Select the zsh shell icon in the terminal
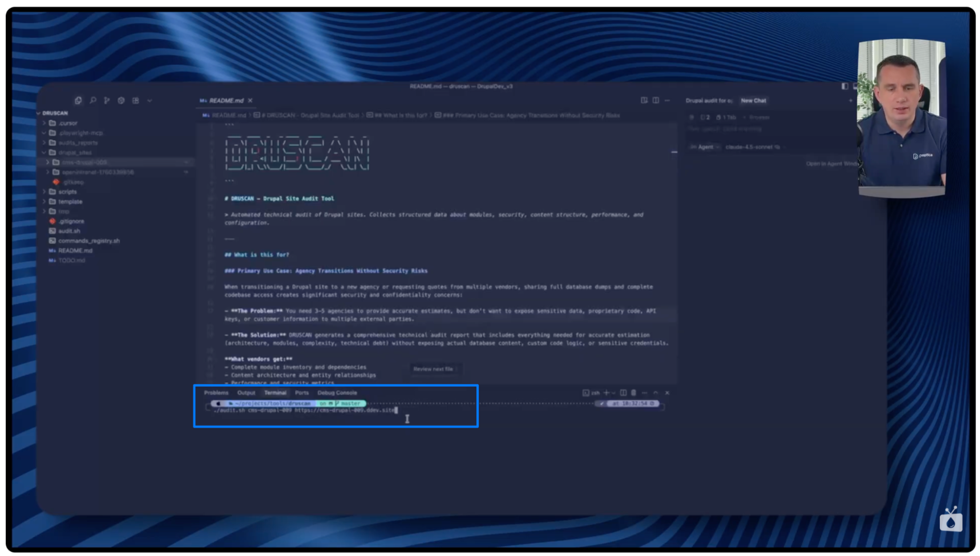980x556 pixels. (586, 393)
